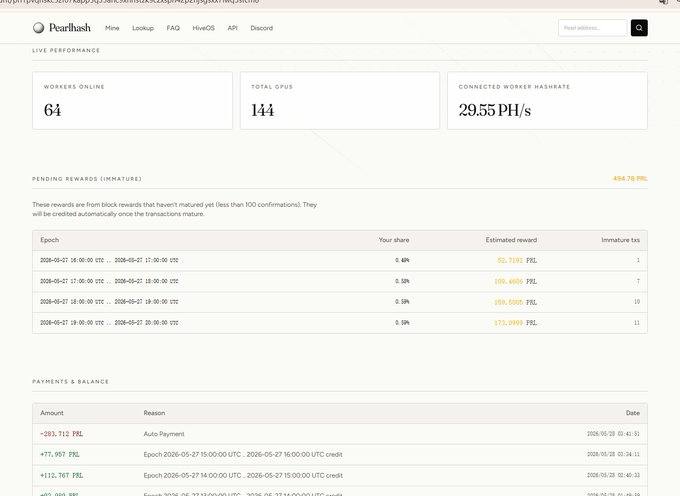Screen dimensions: 680x496
Task: Click the Auto Payment reason text
Action: click(164, 434)
